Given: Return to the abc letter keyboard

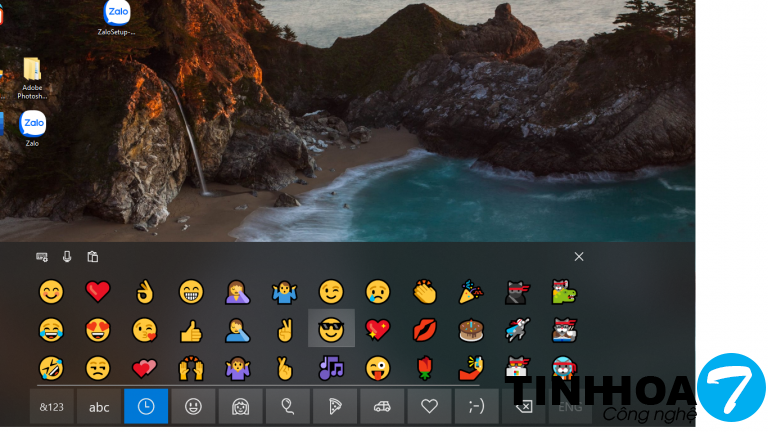Looking at the screenshot, I should (99, 407).
